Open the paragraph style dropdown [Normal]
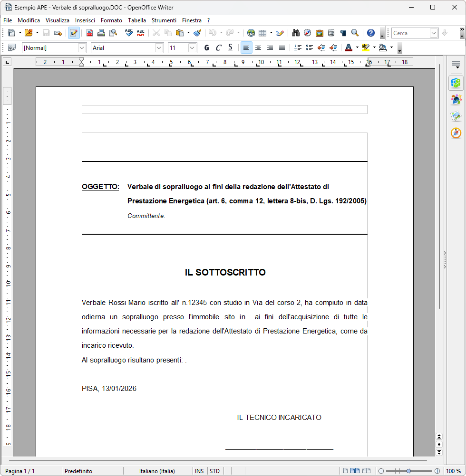Screen dimensions: 466x476 (82, 48)
